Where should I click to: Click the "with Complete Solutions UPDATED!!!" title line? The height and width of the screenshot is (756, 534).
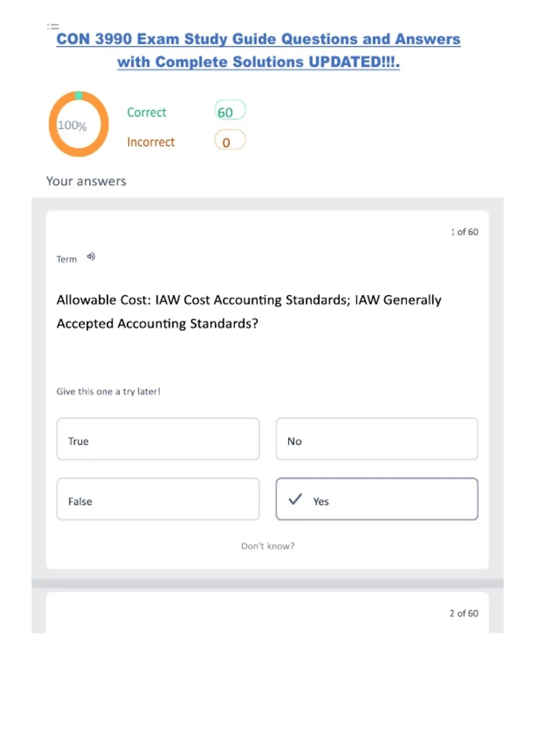(x=258, y=62)
